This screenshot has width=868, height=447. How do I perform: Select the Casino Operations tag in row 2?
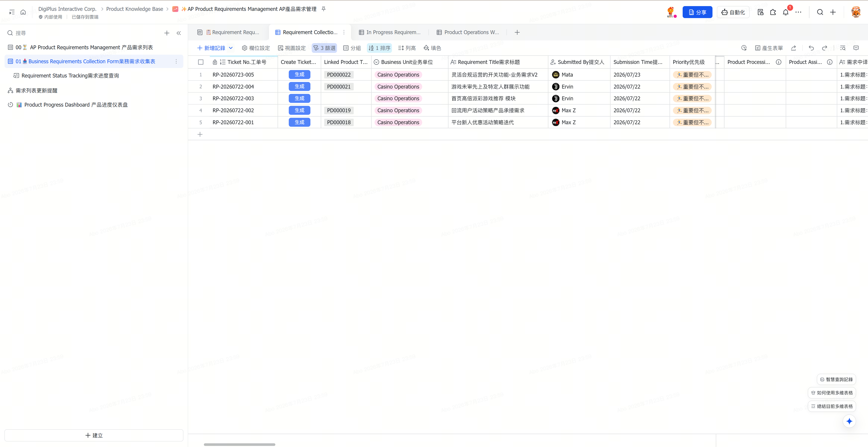coord(398,87)
